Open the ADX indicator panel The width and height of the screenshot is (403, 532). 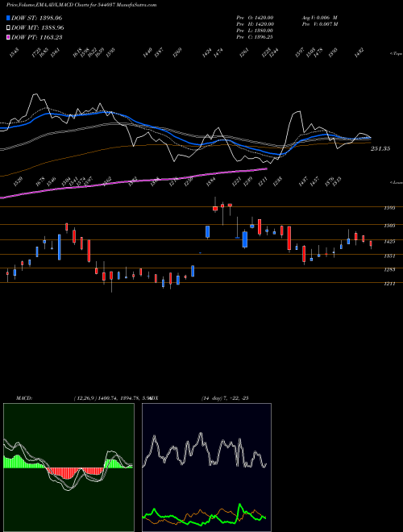[206, 468]
